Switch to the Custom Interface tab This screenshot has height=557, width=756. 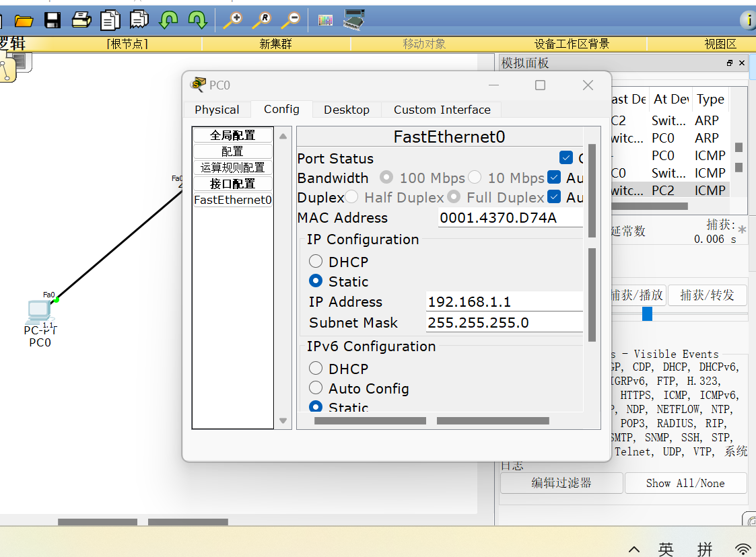pyautogui.click(x=442, y=110)
